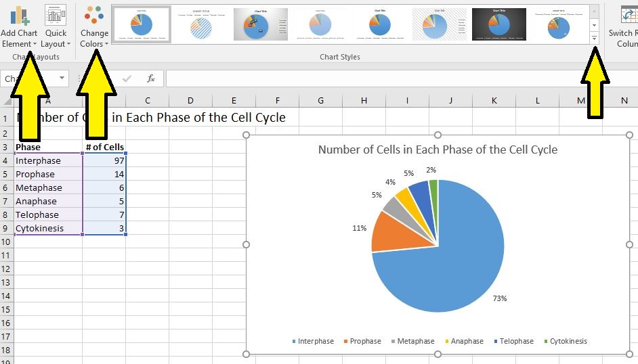Apply the black background chart style

coord(498,24)
